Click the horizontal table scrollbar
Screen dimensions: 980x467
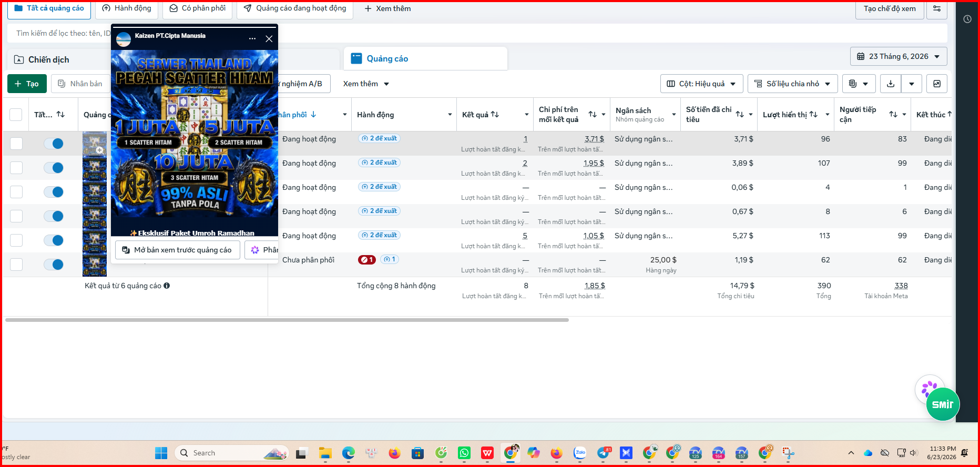pyautogui.click(x=287, y=320)
